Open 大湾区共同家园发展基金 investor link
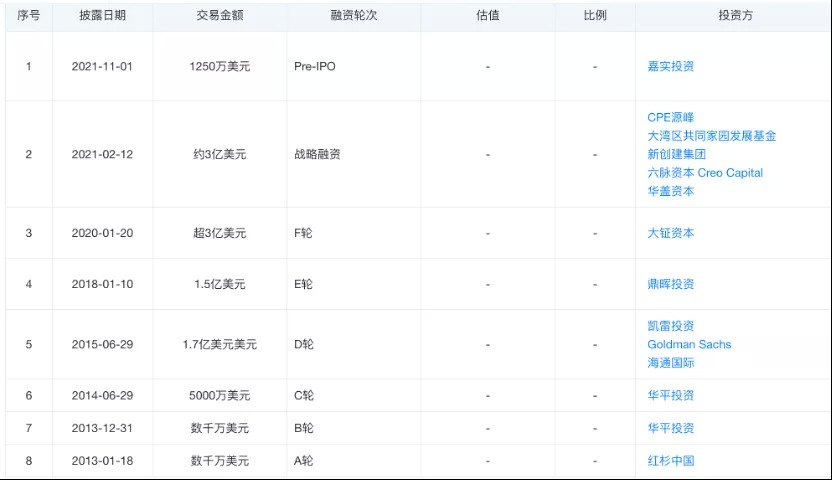 712,136
